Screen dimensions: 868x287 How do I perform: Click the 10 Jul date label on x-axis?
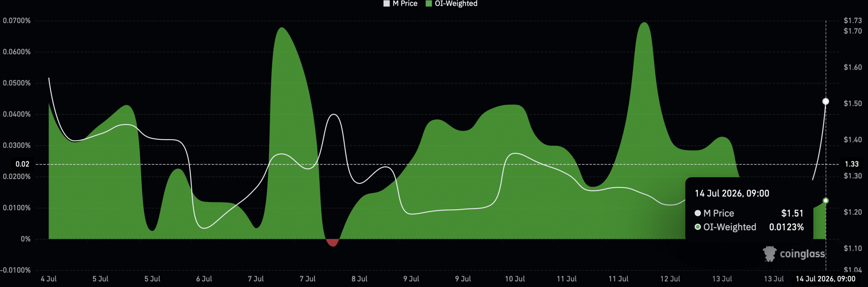515,279
